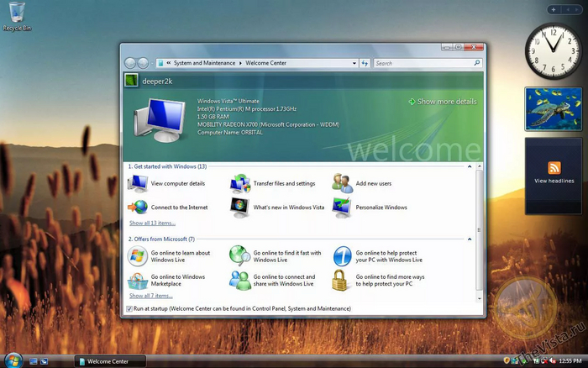Click the Back navigation arrow button

130,63
